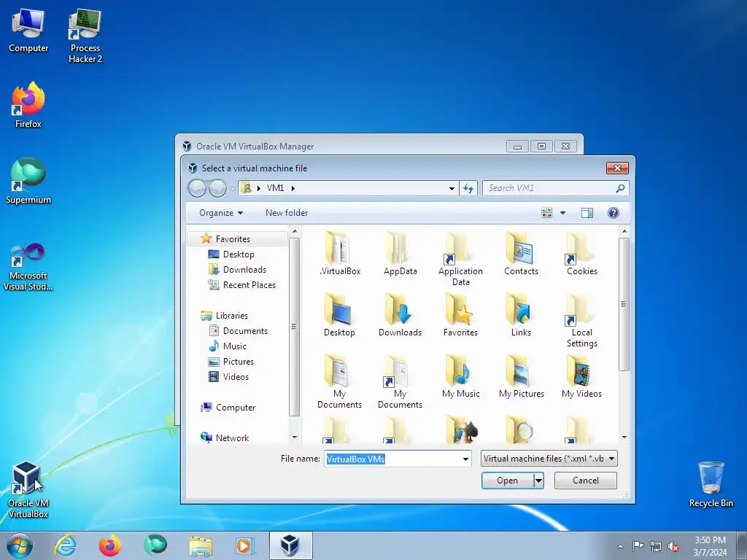Select the Oracle VM VirtualBox desktop shortcut
This screenshot has height=560, width=747.
tap(28, 489)
